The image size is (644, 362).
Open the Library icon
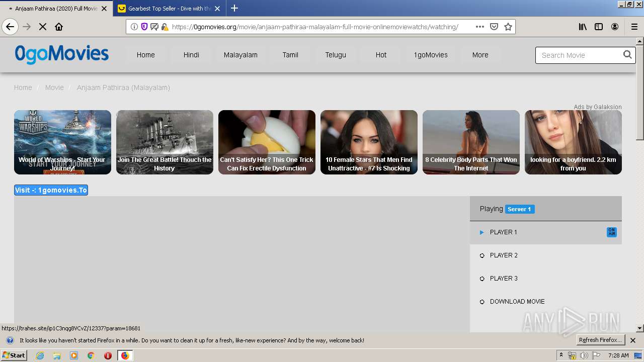pos(583,27)
